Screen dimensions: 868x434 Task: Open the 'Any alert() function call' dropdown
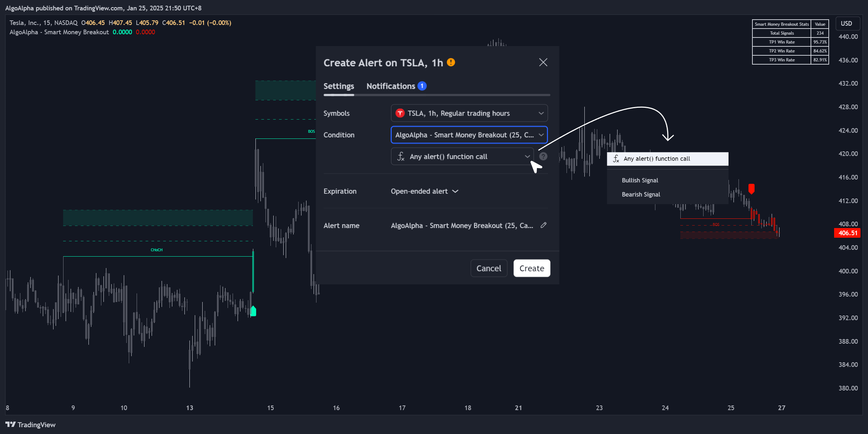tap(462, 156)
